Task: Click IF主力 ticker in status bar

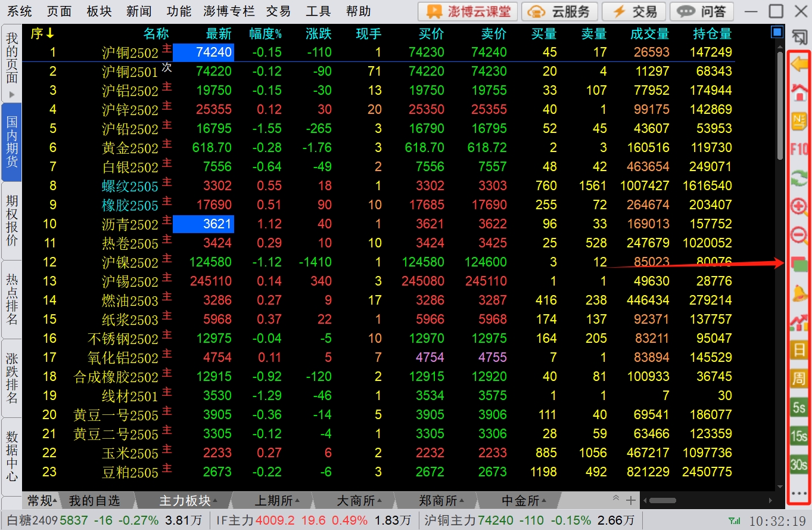Action: 313,520
